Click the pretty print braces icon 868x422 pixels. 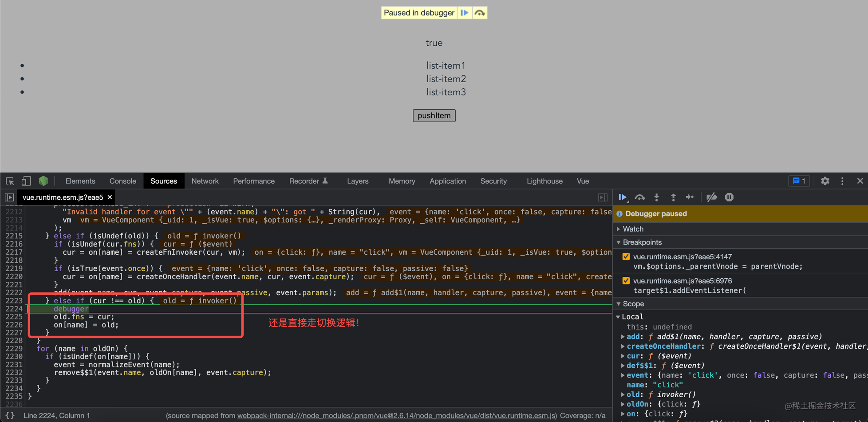10,415
